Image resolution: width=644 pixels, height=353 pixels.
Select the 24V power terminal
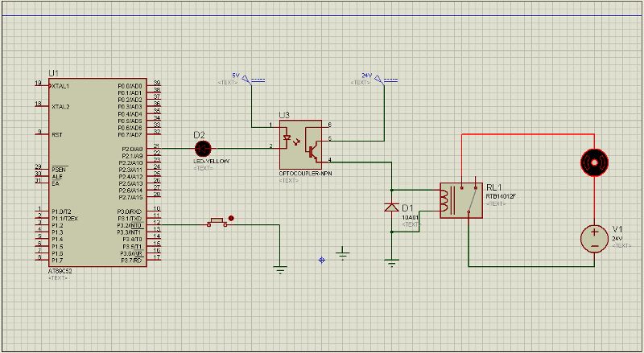383,80
